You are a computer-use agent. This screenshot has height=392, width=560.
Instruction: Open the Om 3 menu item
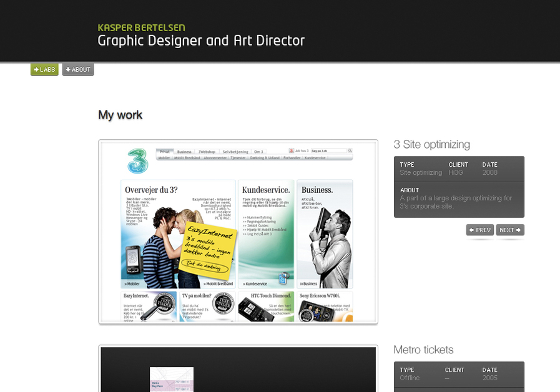260,150
